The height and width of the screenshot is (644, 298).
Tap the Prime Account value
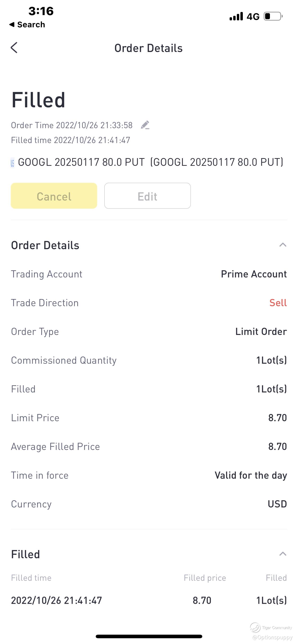click(x=254, y=274)
